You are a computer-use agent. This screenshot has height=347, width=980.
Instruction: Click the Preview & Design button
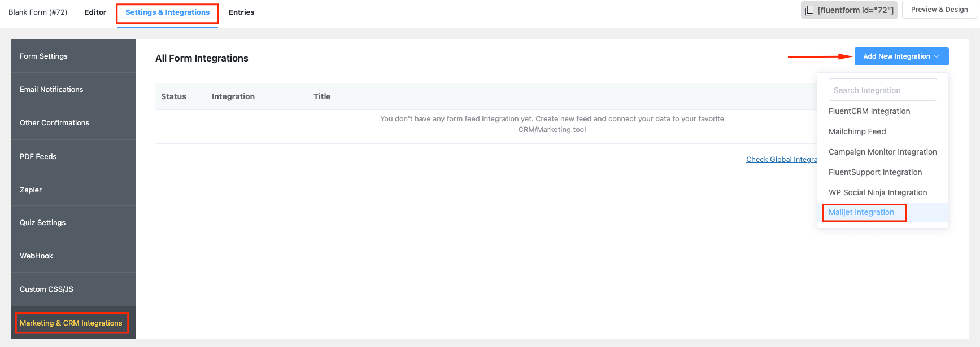tap(939, 10)
